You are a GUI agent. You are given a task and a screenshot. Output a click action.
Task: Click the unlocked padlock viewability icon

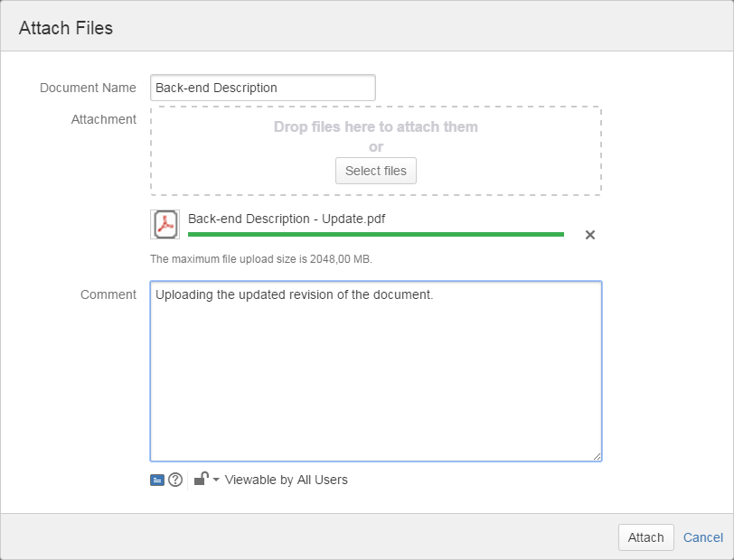tap(200, 480)
